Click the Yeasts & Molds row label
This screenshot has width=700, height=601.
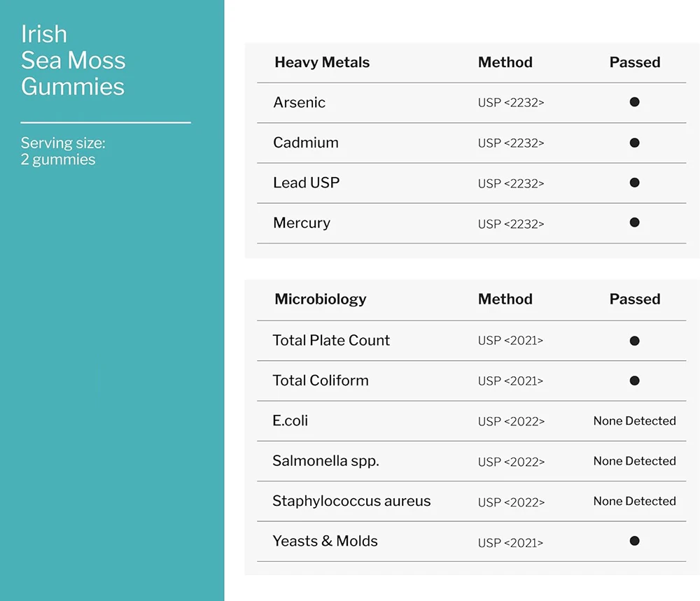(325, 541)
